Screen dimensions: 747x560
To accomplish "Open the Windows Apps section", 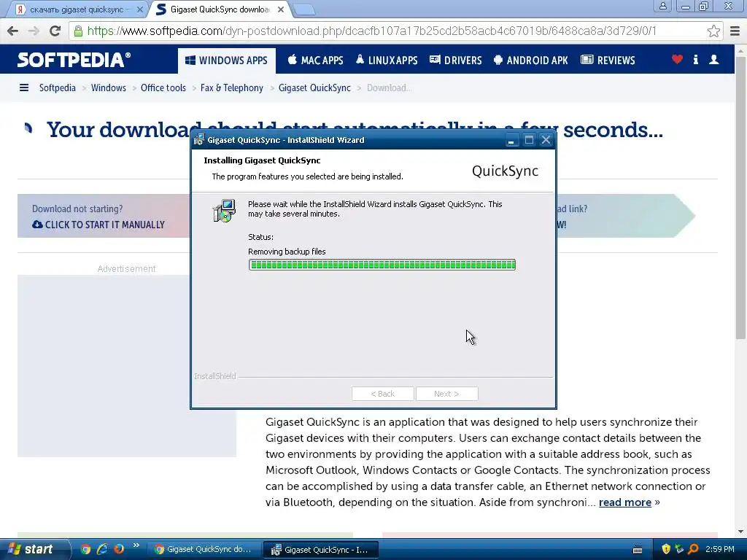I will click(226, 61).
